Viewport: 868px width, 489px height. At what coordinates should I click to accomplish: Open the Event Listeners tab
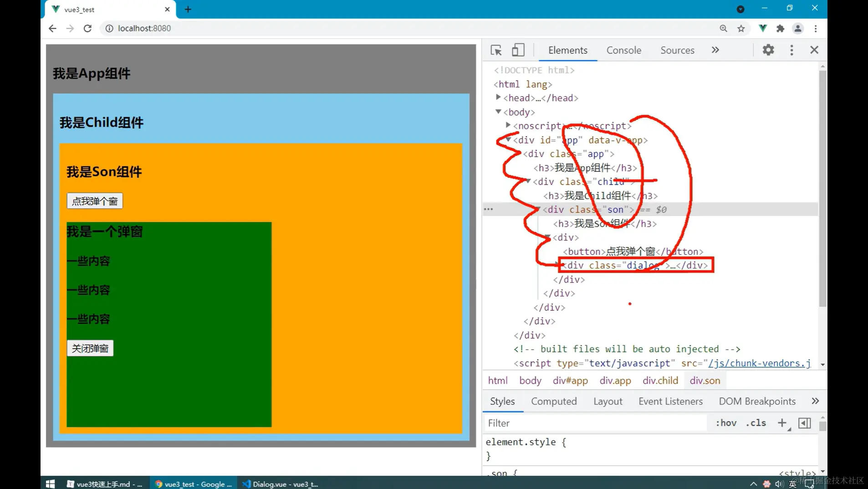pos(670,401)
